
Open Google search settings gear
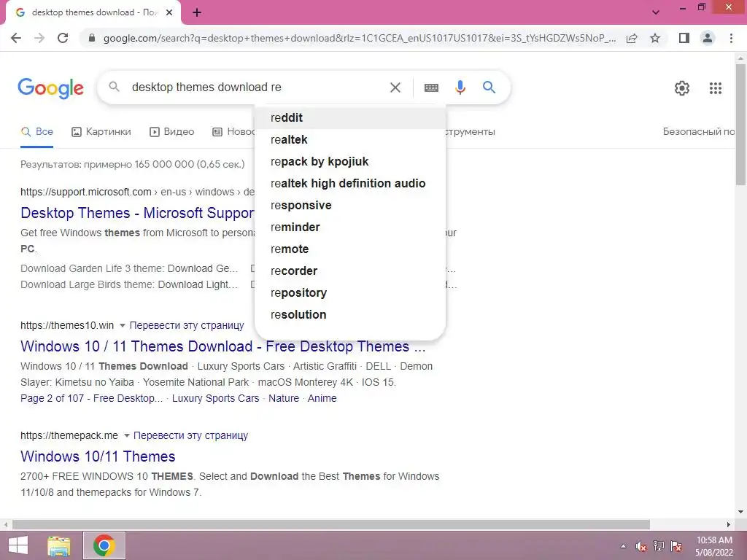682,88
